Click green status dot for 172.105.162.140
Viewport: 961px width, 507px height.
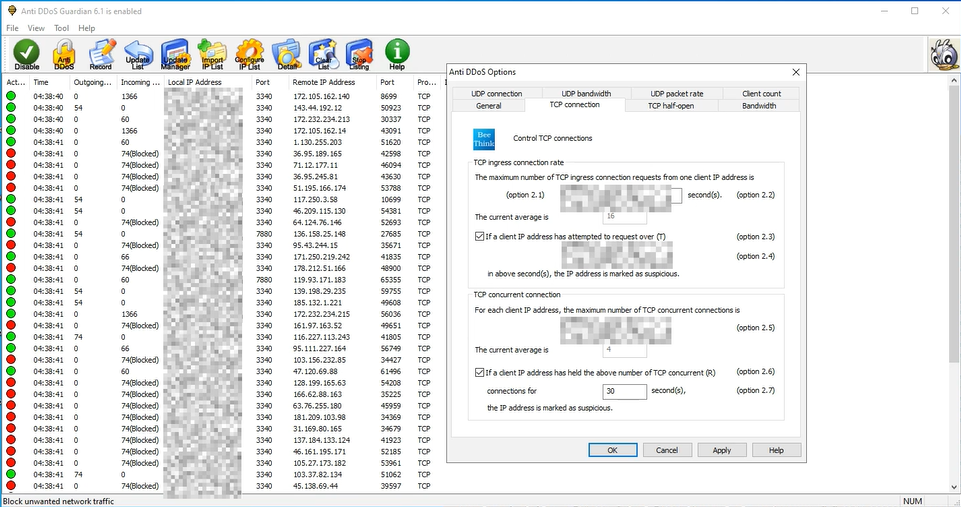pos(11,96)
